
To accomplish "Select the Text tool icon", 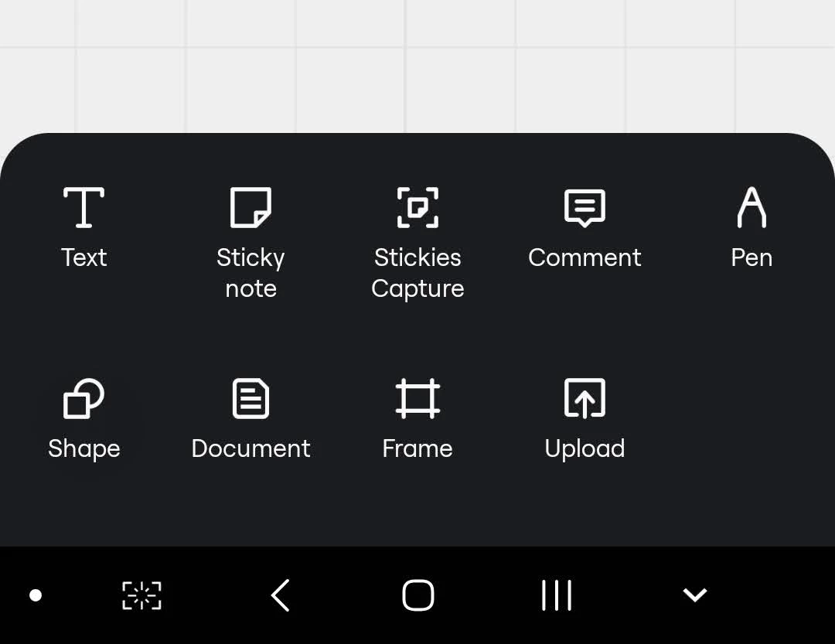I will point(83,208).
